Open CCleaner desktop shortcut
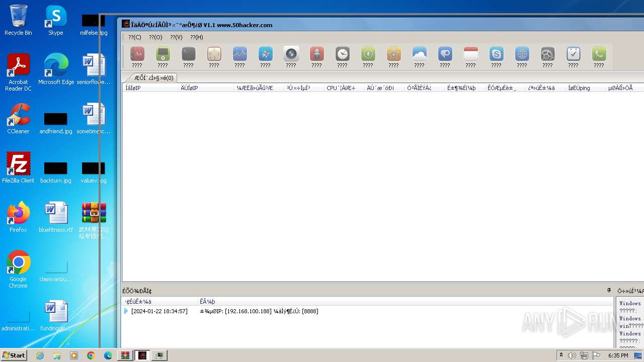Screen dimensions: 644x362 18,119
